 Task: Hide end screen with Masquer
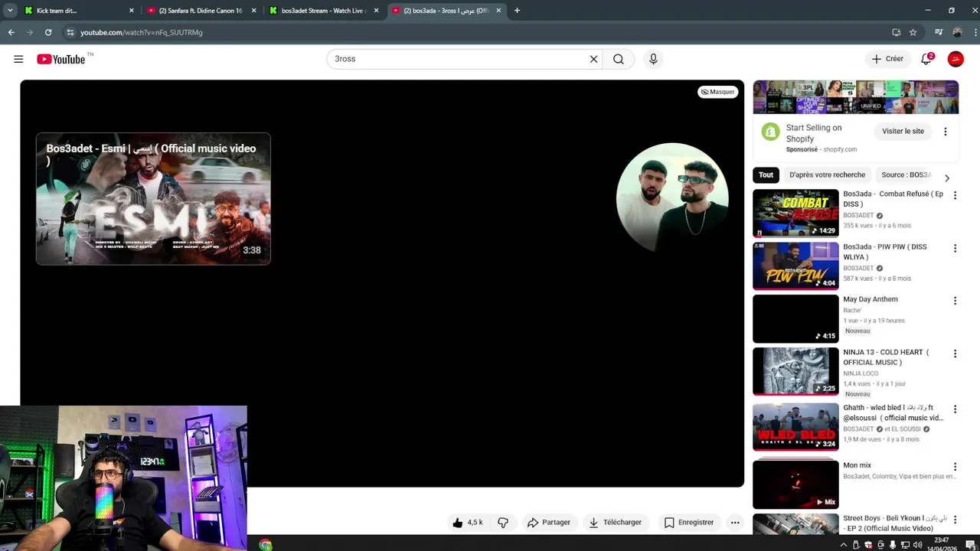(717, 92)
